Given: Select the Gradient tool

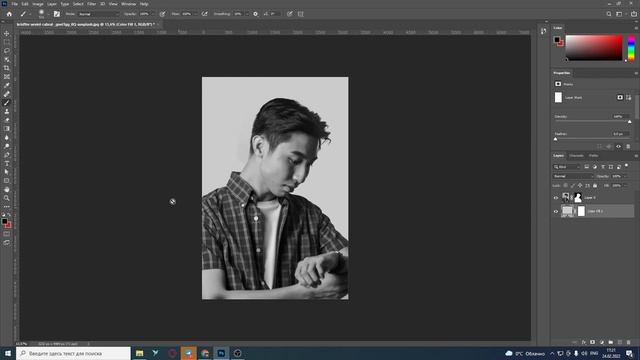Looking at the screenshot, I should coord(7,129).
